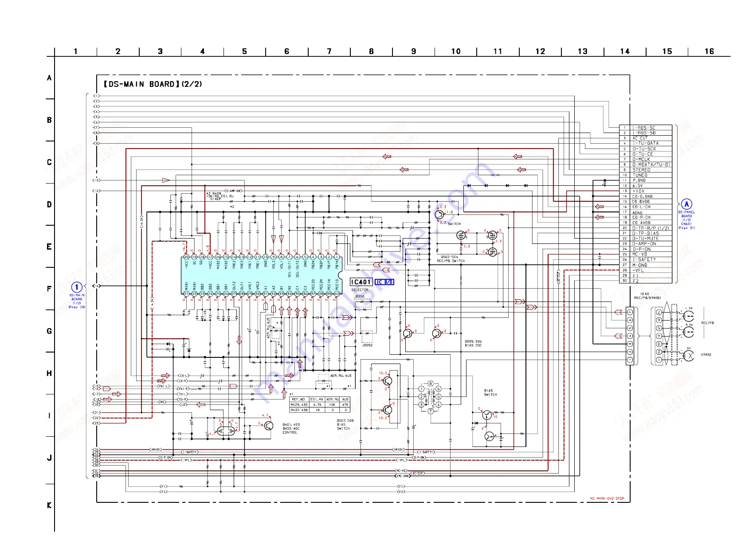Click the R429, 430 table row
This screenshot has width=745, height=560.
[x=319, y=405]
